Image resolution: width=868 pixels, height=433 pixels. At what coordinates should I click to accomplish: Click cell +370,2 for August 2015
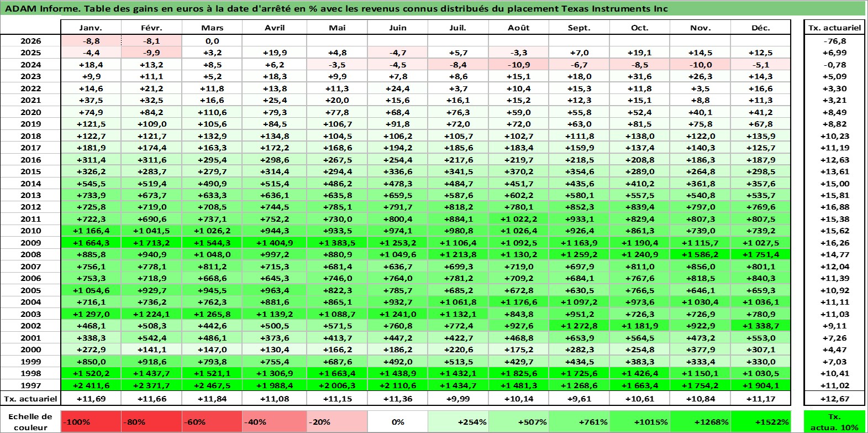[519, 171]
